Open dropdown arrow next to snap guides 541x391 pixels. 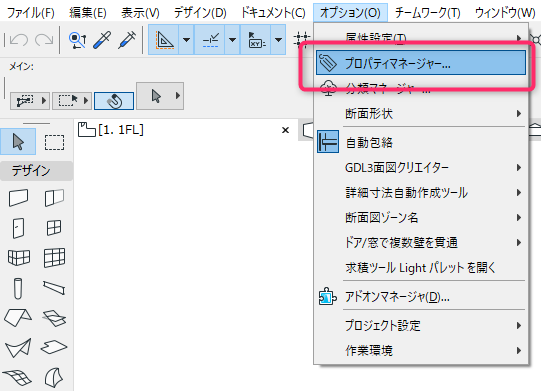pos(233,40)
